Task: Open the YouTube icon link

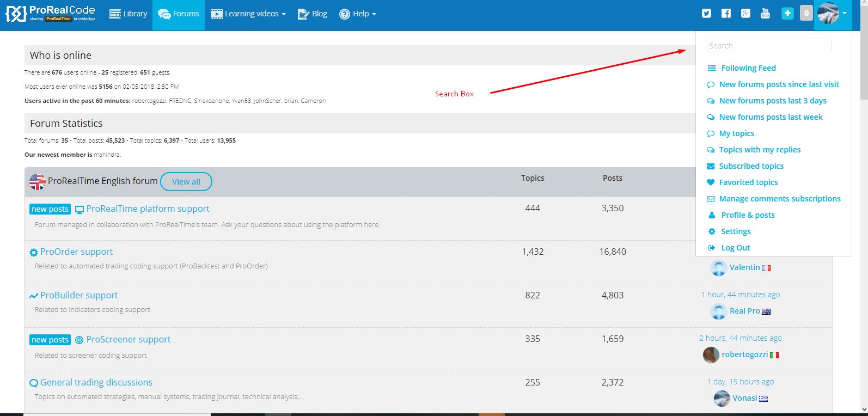Action: tap(765, 14)
